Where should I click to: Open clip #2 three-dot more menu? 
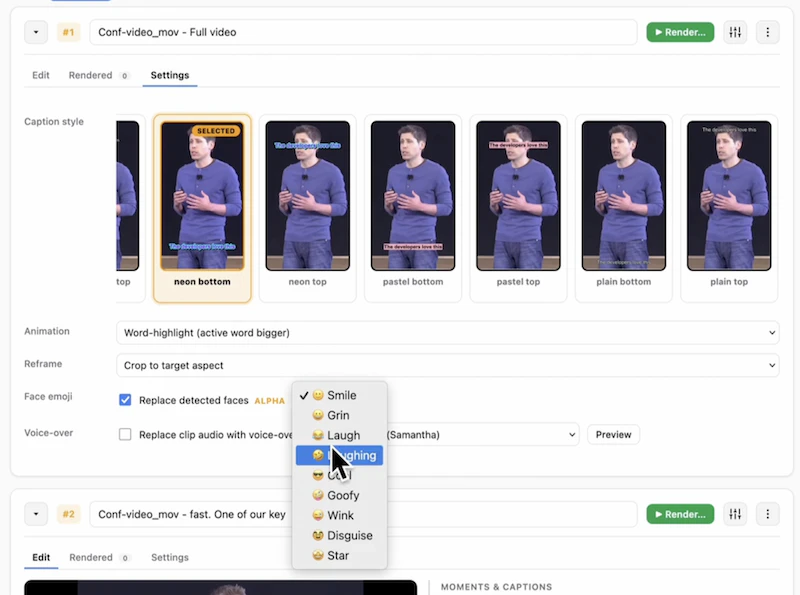(x=767, y=514)
